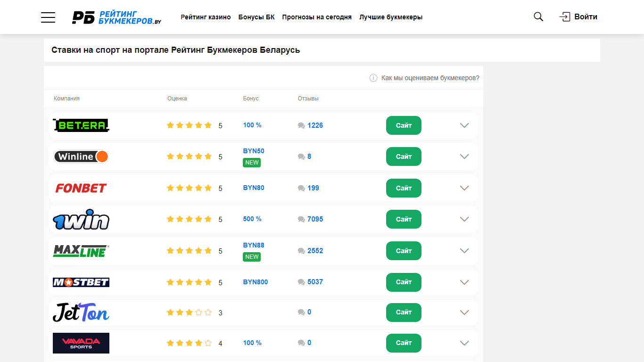Open the BYN88 bonus link
644x362 pixels.
tap(254, 245)
